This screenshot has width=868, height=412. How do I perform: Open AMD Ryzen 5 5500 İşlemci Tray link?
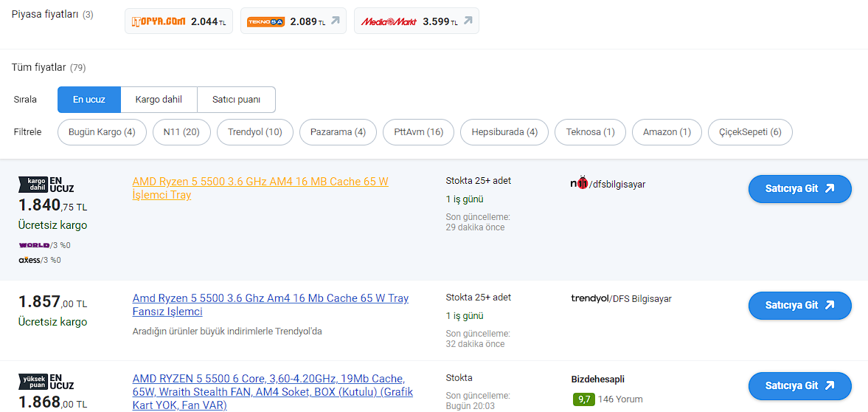pyautogui.click(x=260, y=188)
